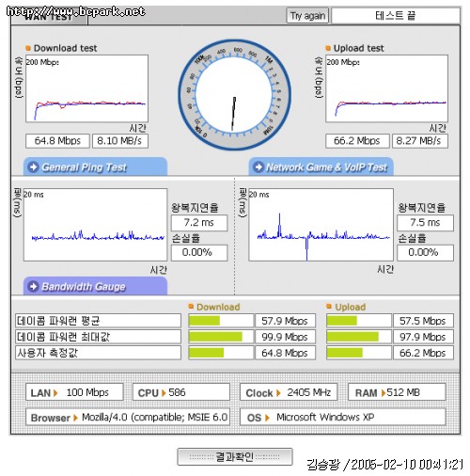The width and height of the screenshot is (470, 476).
Task: Click the Download test graph
Action: tap(86, 88)
